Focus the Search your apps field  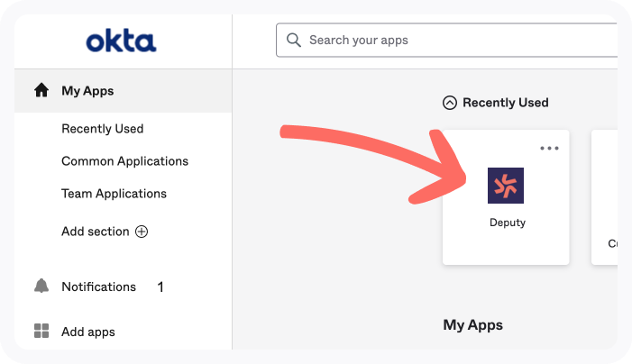[446, 40]
